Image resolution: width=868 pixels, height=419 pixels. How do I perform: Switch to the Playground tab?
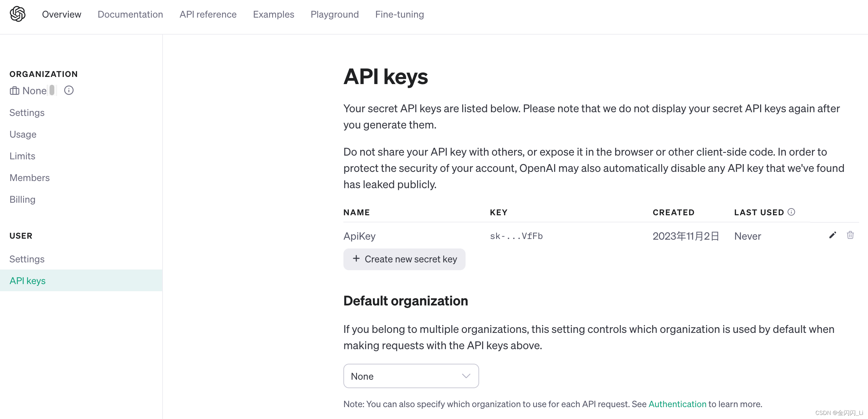click(335, 14)
